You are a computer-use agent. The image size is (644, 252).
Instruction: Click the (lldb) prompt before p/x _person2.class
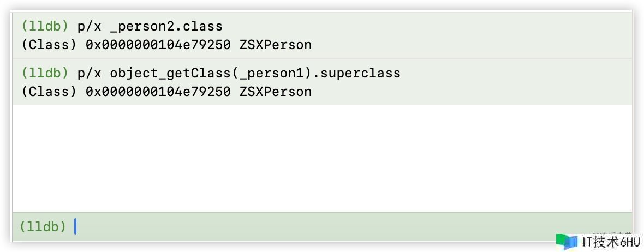(x=45, y=26)
